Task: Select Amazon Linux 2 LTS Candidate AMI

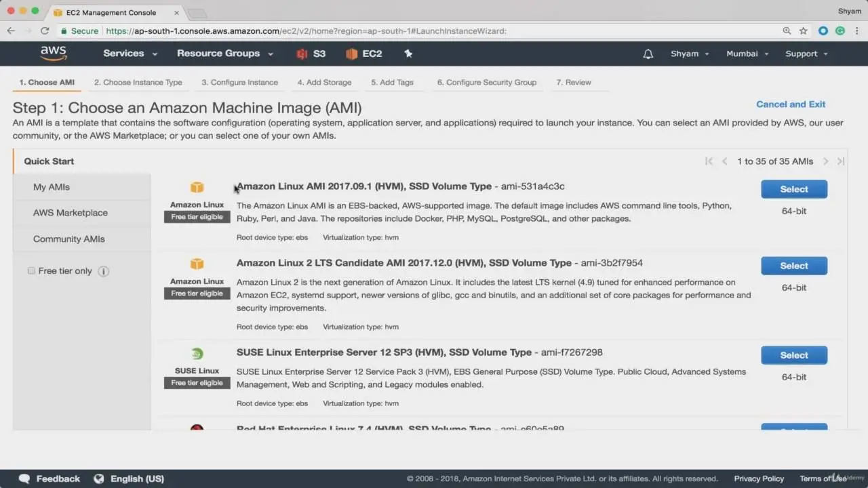Action: pyautogui.click(x=794, y=266)
